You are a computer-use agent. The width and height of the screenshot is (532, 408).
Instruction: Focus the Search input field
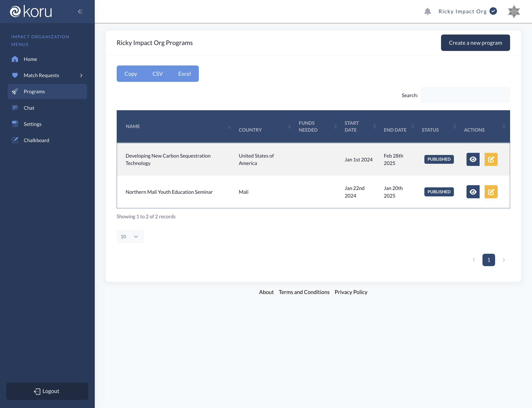(465, 95)
